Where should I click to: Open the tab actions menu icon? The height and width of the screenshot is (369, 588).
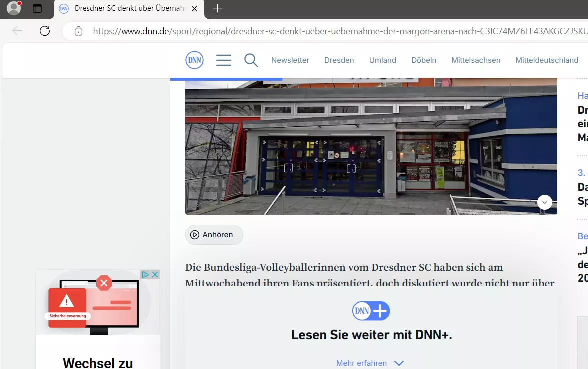(x=37, y=8)
